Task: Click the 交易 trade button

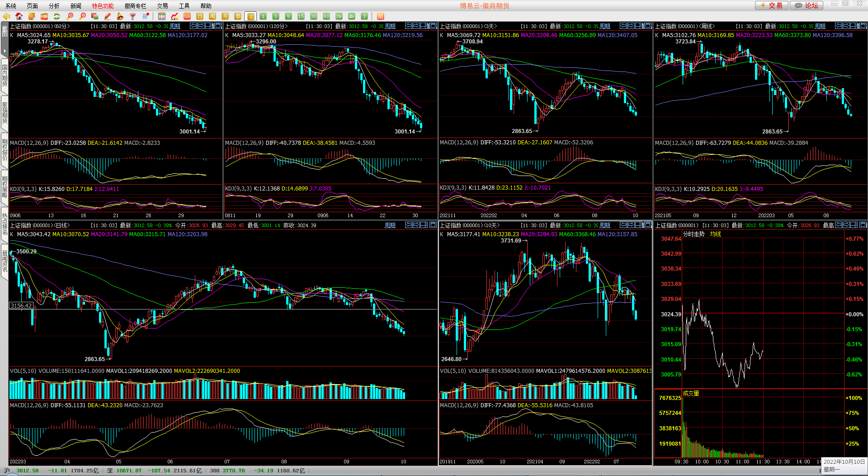Action: (772, 5)
